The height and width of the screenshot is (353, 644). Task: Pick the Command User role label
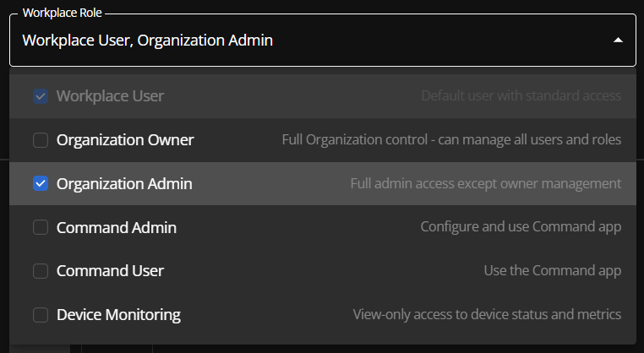pyautogui.click(x=111, y=271)
